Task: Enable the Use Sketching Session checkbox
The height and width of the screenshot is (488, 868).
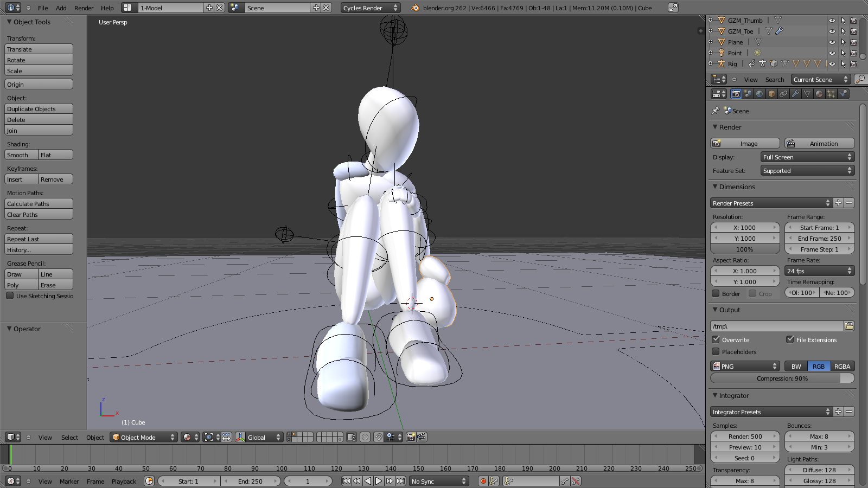Action: [10, 296]
